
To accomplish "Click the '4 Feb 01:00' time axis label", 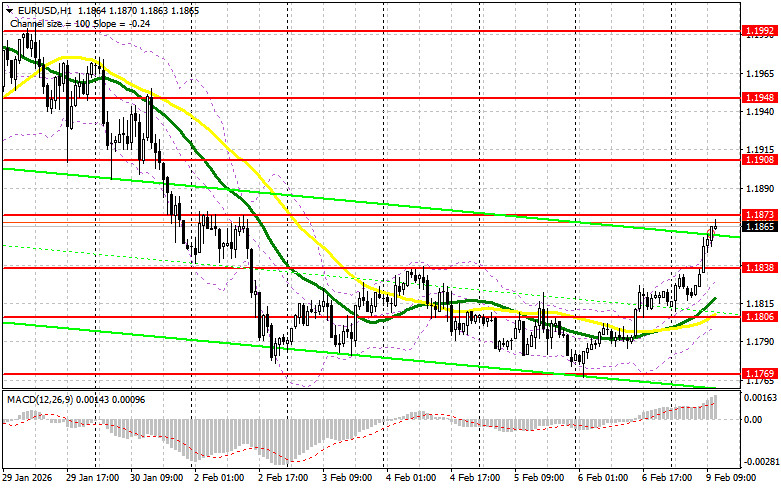I will [412, 478].
